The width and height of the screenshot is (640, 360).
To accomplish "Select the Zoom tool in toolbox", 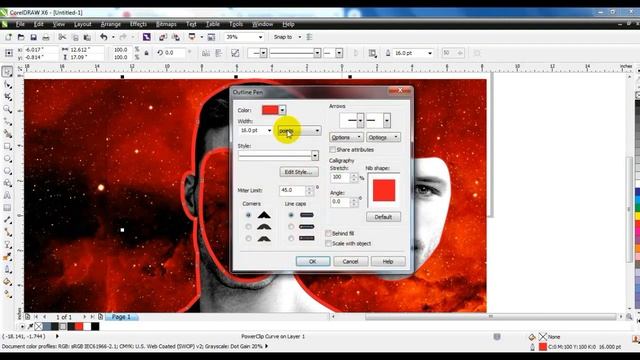I will pos(7,109).
